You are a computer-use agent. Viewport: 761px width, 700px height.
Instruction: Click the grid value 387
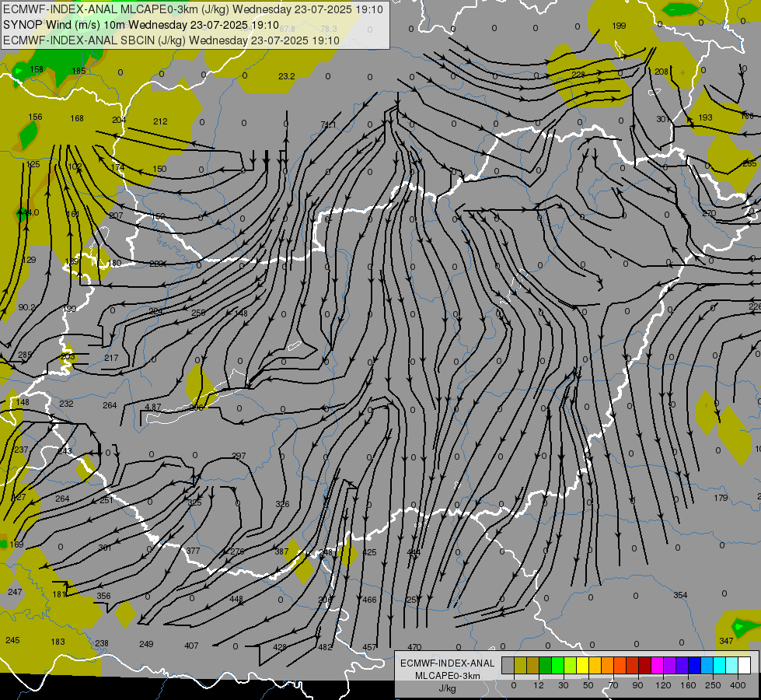[281, 551]
